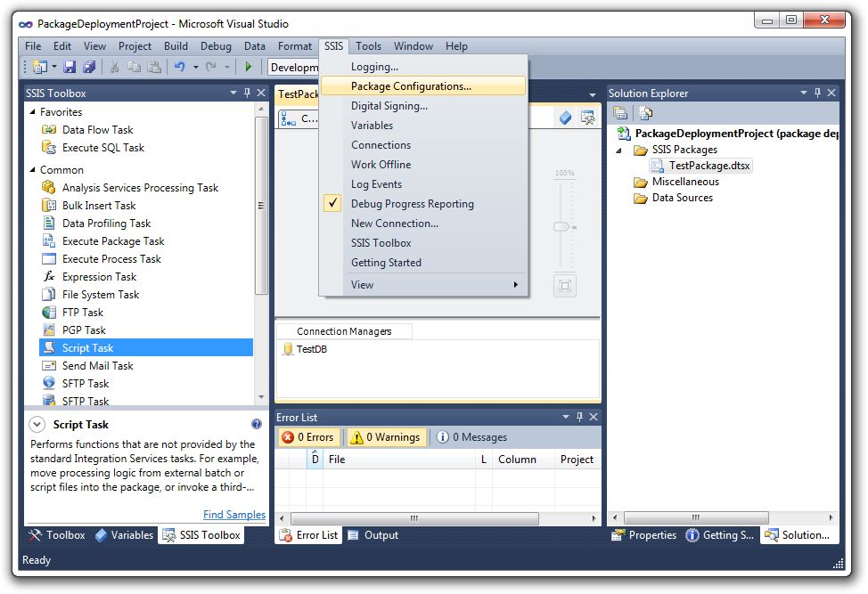The height and width of the screenshot is (594, 868).
Task: Select the Execute Process Task icon
Action: [x=49, y=259]
